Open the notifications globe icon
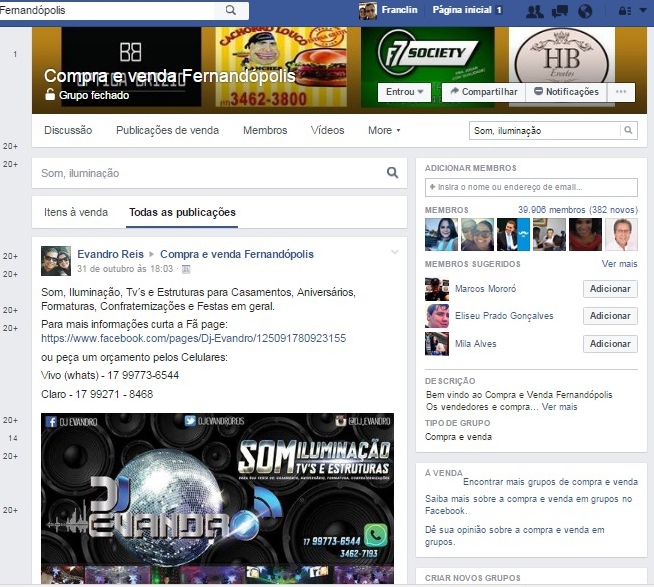Viewport: 654px width, 587px height. [585, 11]
